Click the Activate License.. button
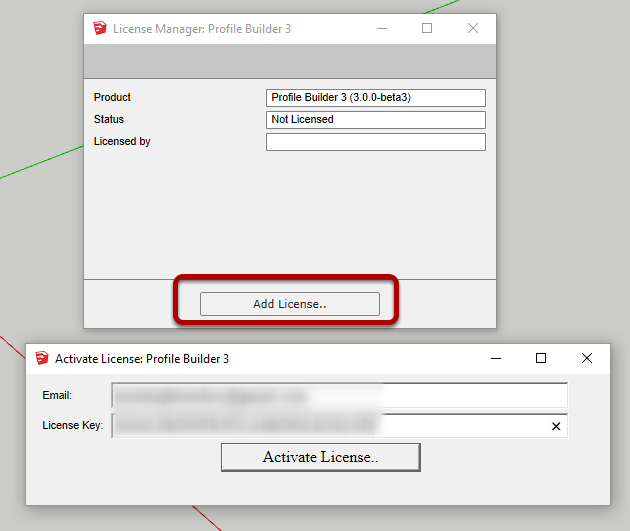Image resolution: width=630 pixels, height=531 pixels. pos(320,457)
